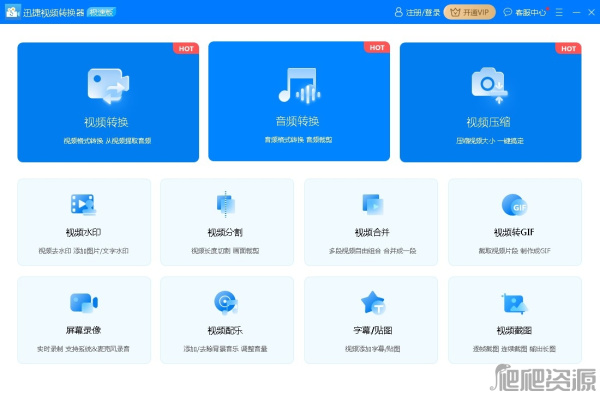Click the 屏幕录像 label
The height and width of the screenshot is (397, 600).
pyautogui.click(x=83, y=330)
